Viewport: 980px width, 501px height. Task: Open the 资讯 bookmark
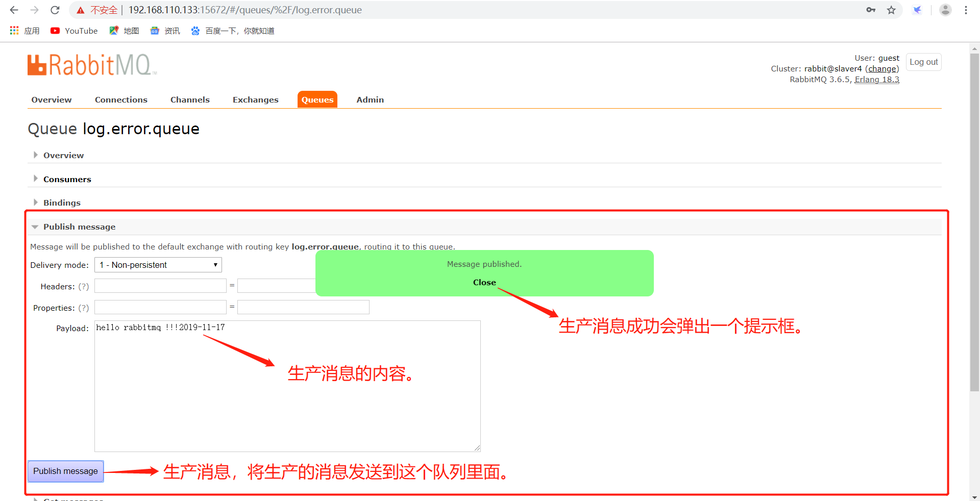pos(164,31)
